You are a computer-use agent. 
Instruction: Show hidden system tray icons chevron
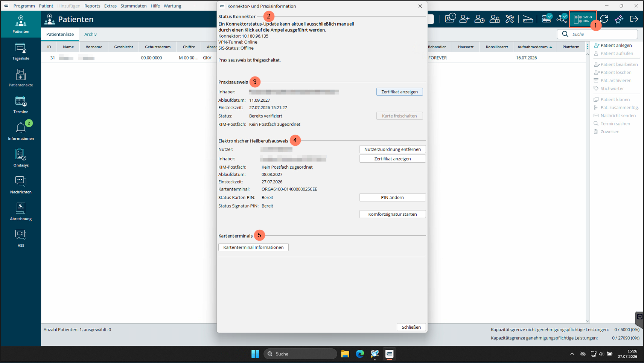[x=572, y=354]
